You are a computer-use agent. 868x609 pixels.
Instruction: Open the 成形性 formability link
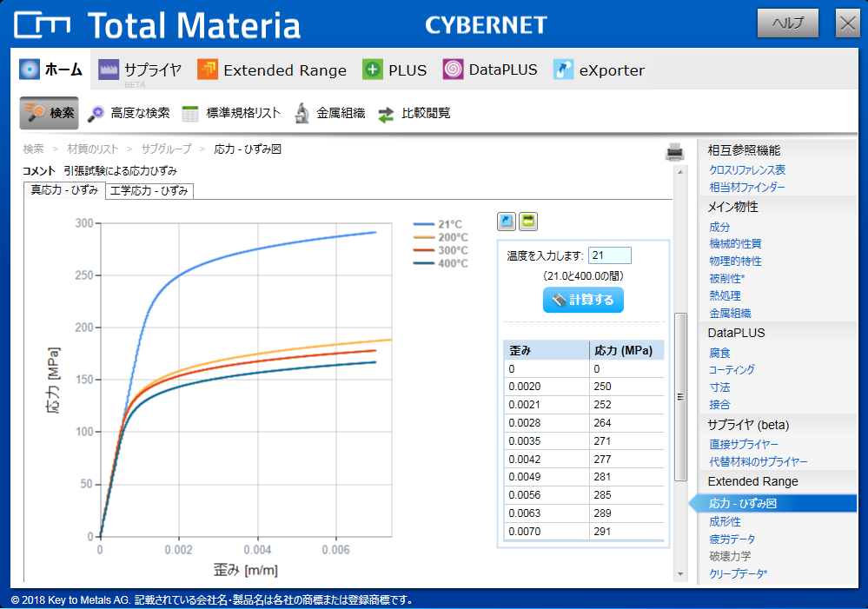tap(726, 521)
